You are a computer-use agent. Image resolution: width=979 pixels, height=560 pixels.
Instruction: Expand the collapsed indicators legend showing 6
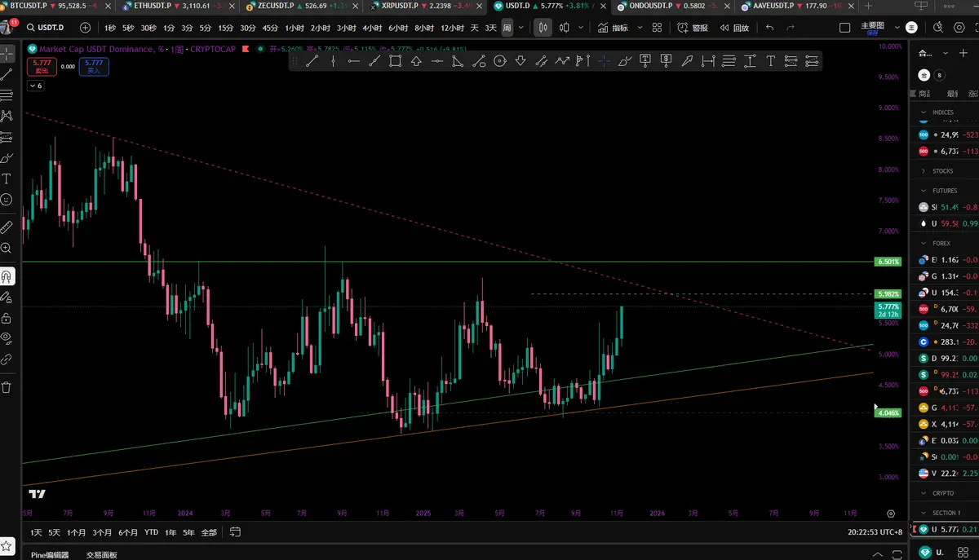click(37, 86)
